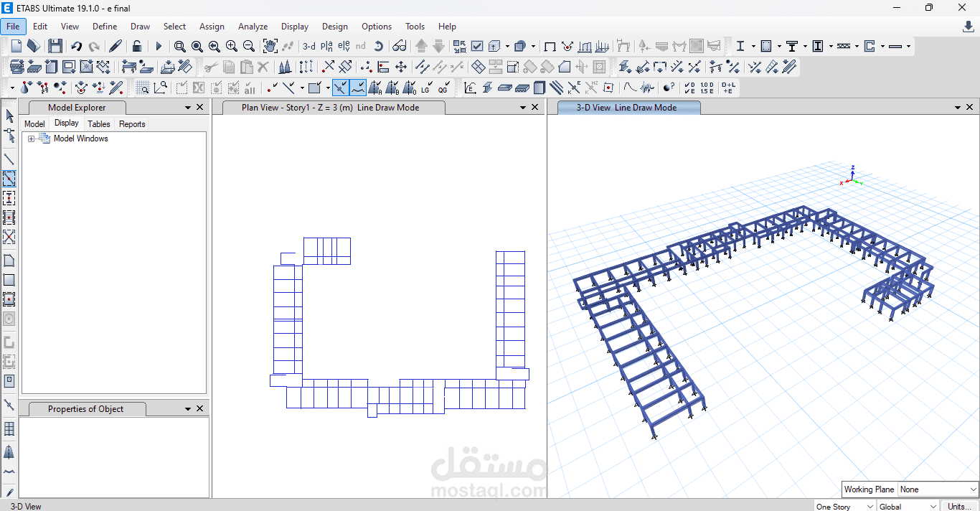Click the Show Undeformed Shape icon
This screenshot has height=511, width=980.
point(550,46)
